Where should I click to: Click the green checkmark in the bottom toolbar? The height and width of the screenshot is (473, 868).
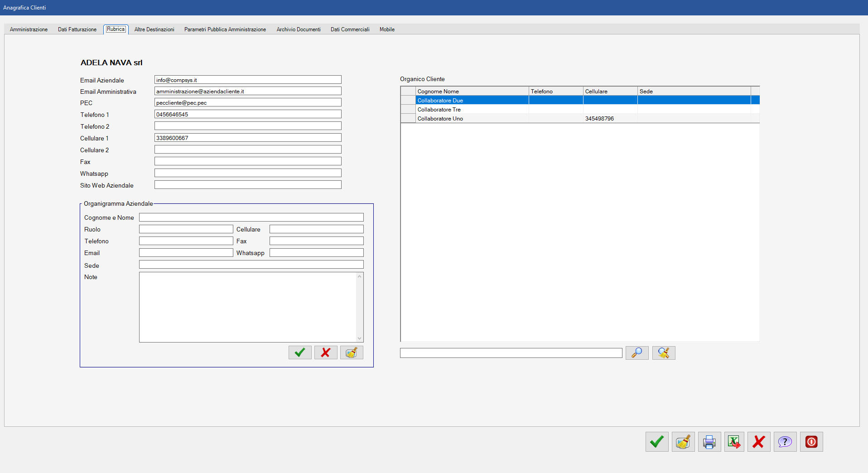[656, 442]
